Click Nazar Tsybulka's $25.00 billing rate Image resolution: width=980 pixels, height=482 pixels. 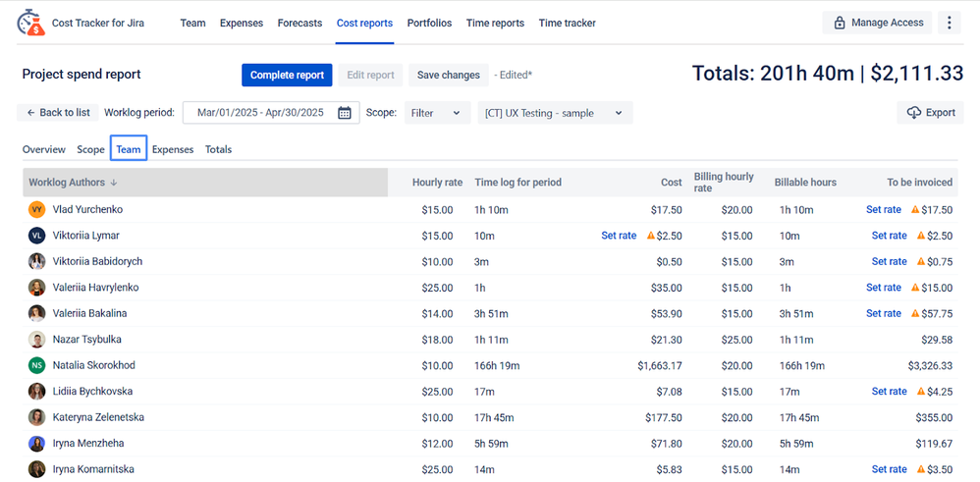pyautogui.click(x=736, y=340)
